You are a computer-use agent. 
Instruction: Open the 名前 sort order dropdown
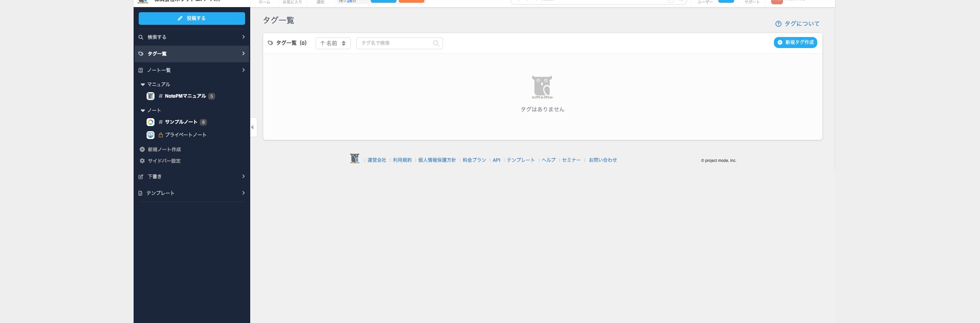333,43
